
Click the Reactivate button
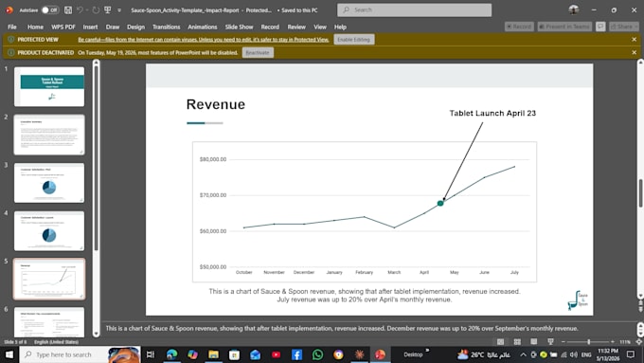(258, 53)
